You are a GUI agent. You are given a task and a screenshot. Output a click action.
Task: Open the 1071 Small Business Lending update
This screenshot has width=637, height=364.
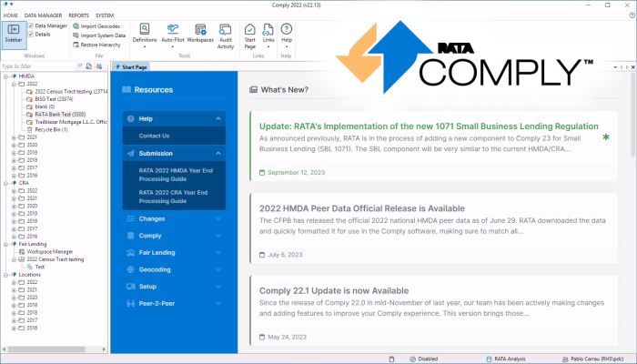tap(429, 126)
